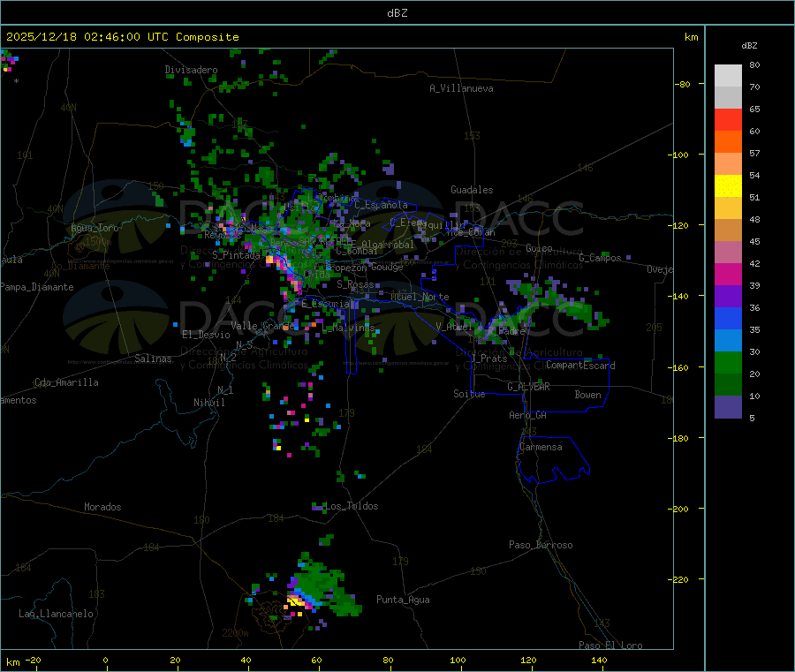Pick the blue 35-36 dBZ legend swatch
795x672 pixels.
click(728, 318)
